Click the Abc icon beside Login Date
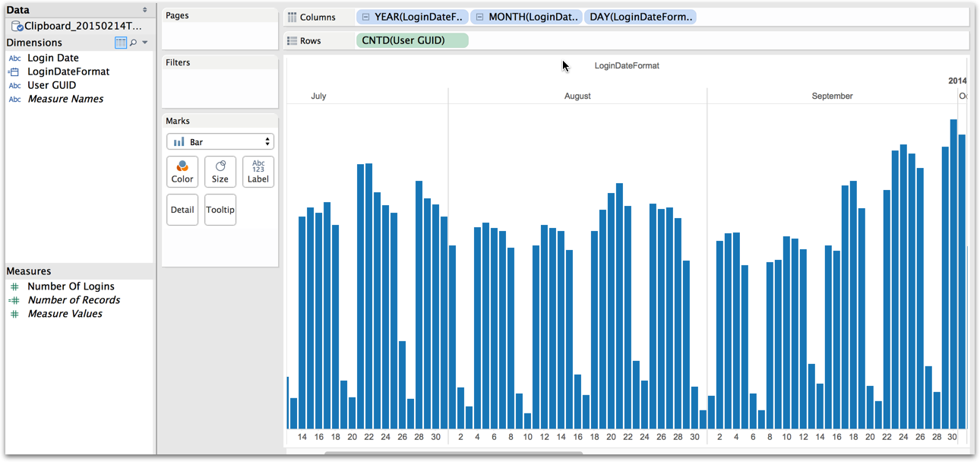The width and height of the screenshot is (980, 462). click(14, 58)
